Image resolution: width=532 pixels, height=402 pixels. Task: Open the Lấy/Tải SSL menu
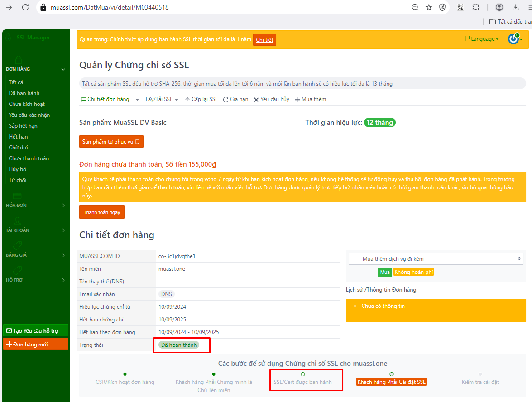tap(162, 99)
